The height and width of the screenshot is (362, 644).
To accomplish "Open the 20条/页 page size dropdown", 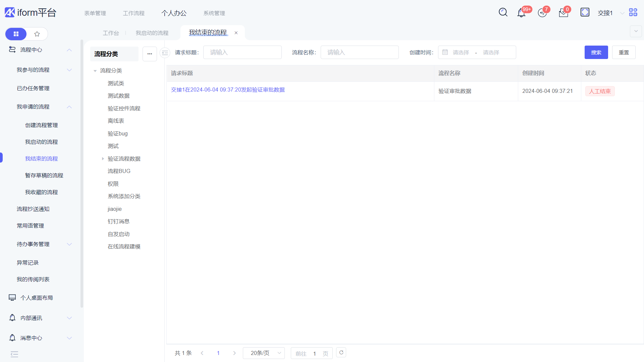I will click(264, 353).
